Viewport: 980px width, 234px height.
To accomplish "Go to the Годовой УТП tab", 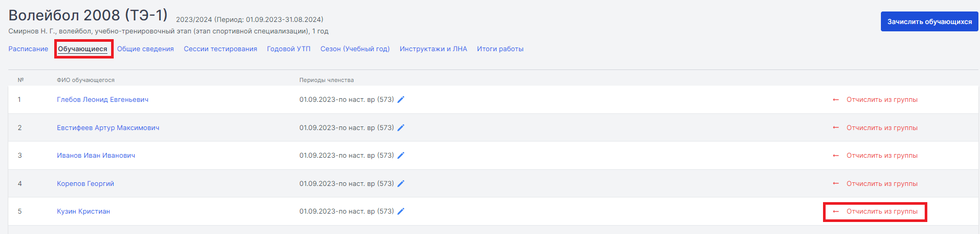I will coord(288,49).
